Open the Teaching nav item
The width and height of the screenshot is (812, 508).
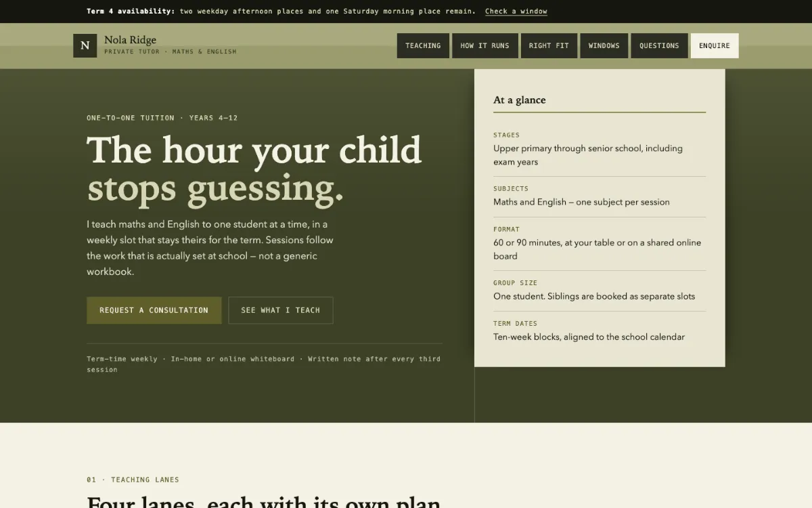(423, 46)
